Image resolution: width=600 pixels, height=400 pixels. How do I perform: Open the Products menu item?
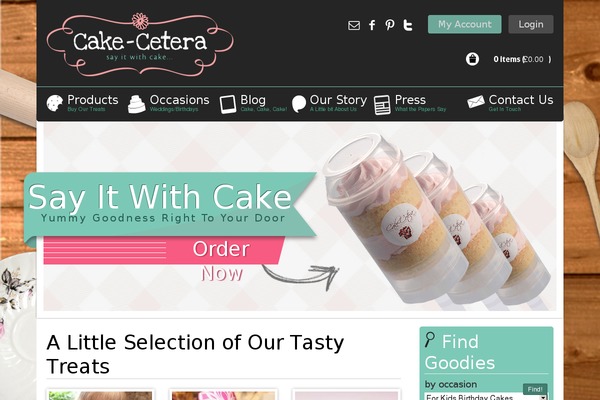pos(93,100)
